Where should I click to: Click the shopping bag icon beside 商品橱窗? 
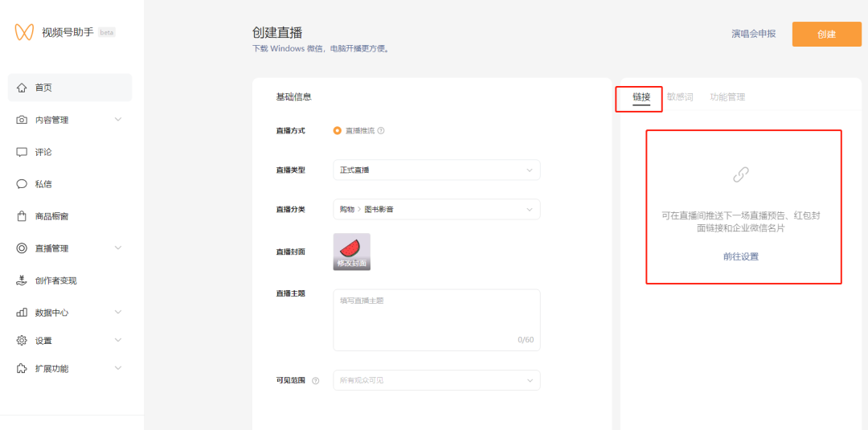point(22,216)
